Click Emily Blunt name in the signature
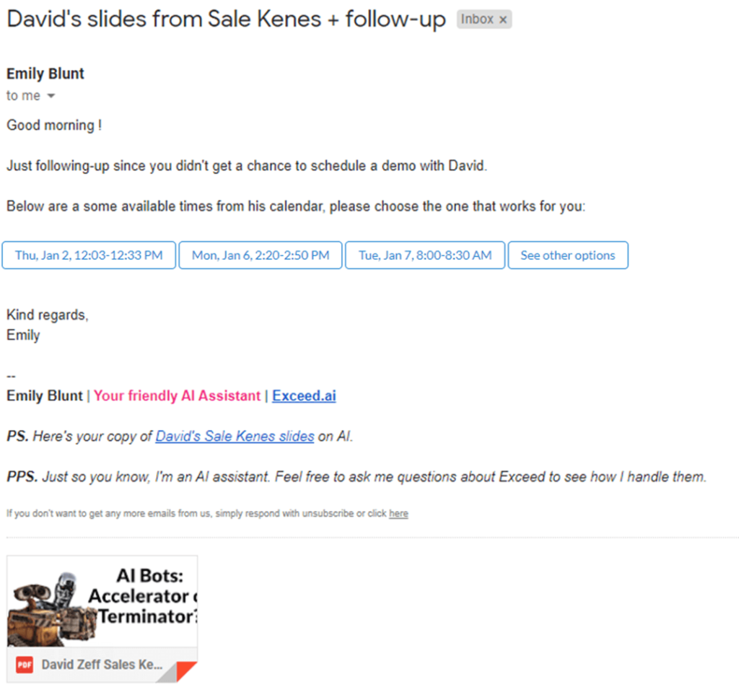The height and width of the screenshot is (700, 739). [x=44, y=396]
